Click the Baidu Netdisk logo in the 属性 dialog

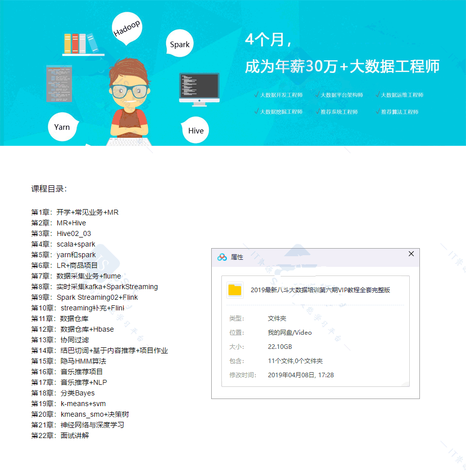[222, 256]
